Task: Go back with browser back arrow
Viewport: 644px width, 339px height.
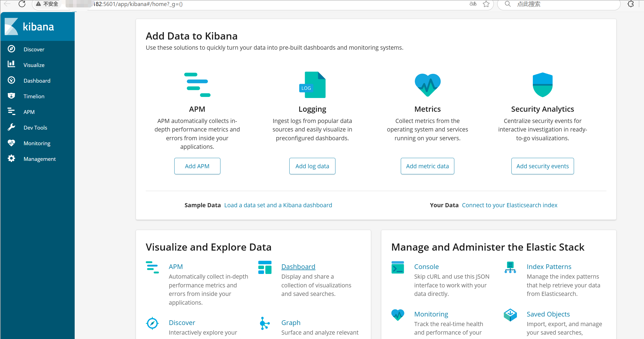Action: pyautogui.click(x=7, y=4)
